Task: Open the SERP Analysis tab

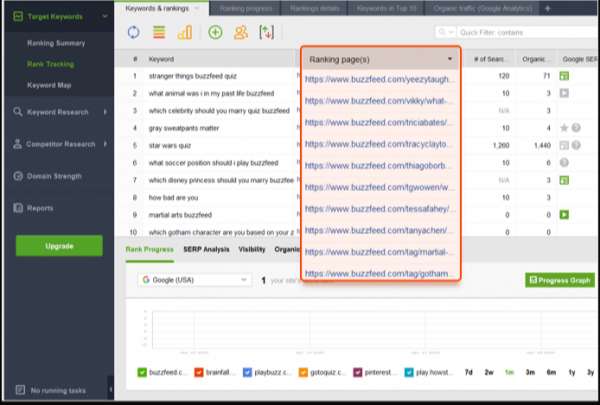Action: click(206, 249)
